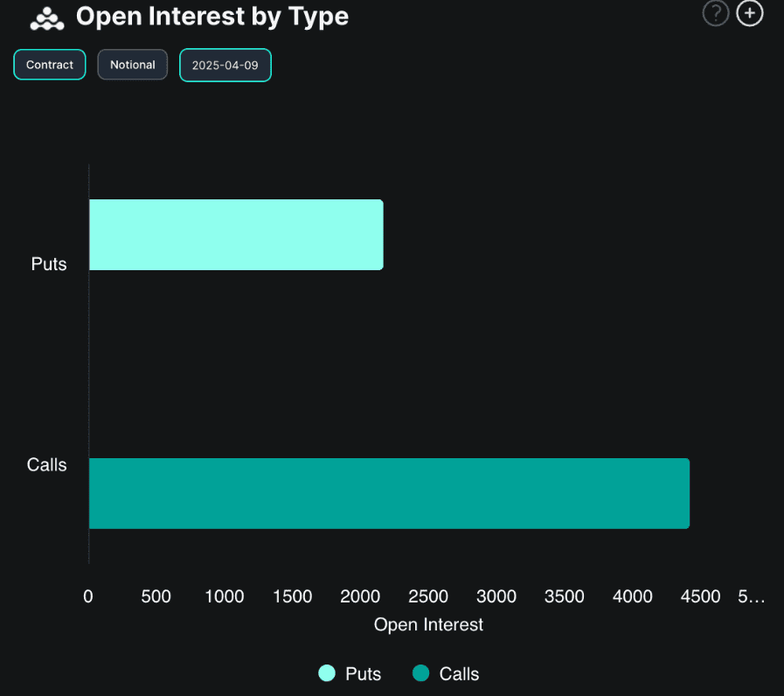Click the help question mark icon

(x=716, y=14)
